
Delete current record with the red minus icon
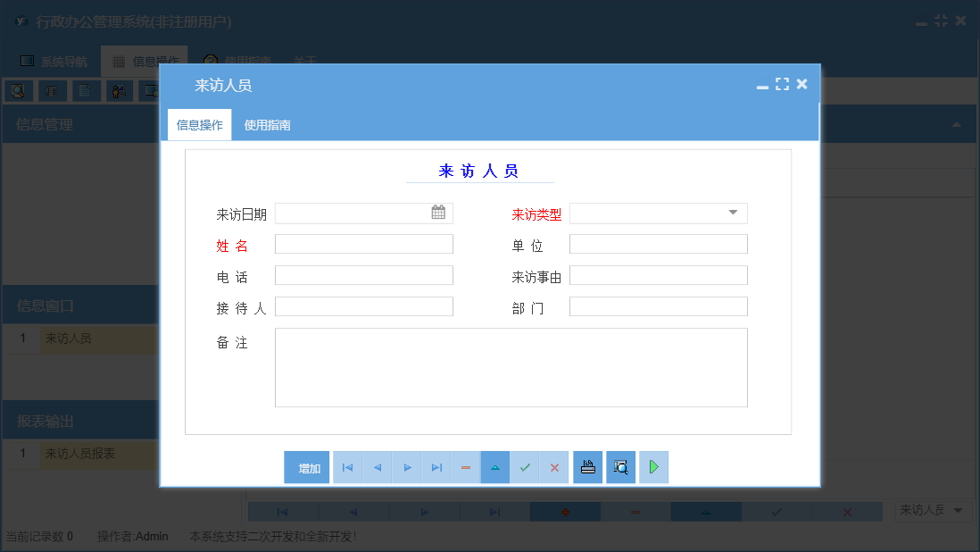tap(465, 467)
